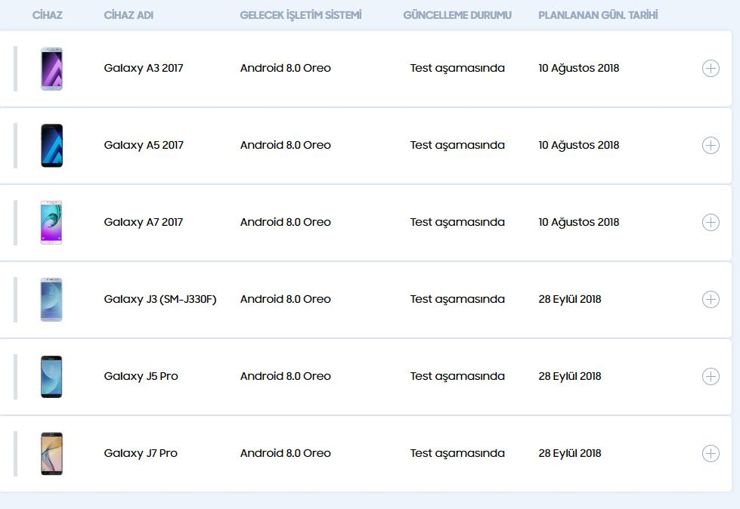Select the GELECEK İŞLETİM SİSTEMİ column header
Viewport: 740px width, 509px height.
[301, 15]
